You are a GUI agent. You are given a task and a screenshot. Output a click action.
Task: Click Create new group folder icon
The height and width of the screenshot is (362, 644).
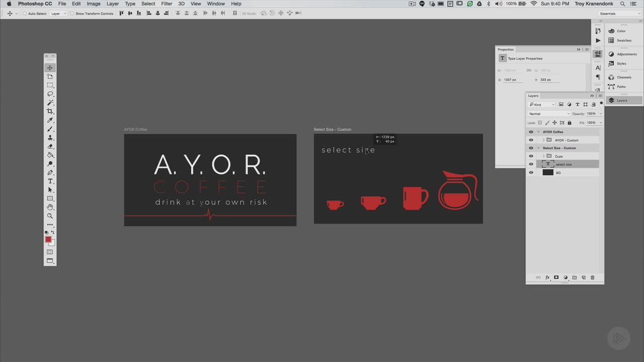(575, 278)
